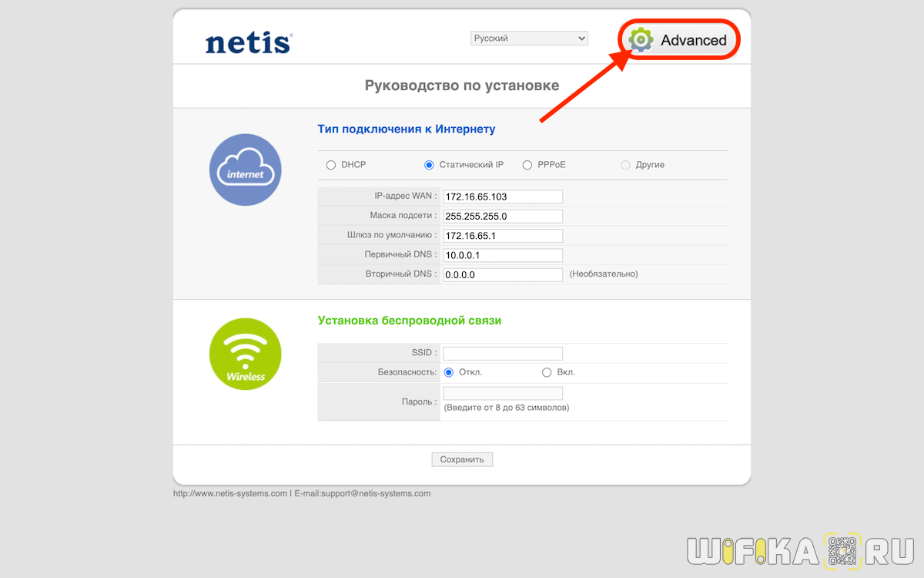Screen dimensions: 924x578
Task: Select the DHCP connection type
Action: (331, 165)
